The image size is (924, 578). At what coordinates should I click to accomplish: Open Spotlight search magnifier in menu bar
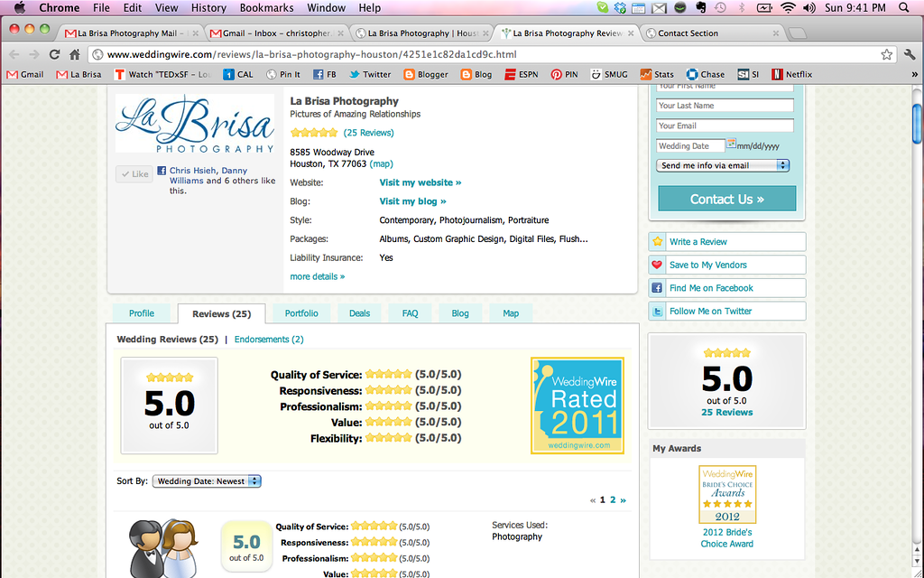coord(904,7)
